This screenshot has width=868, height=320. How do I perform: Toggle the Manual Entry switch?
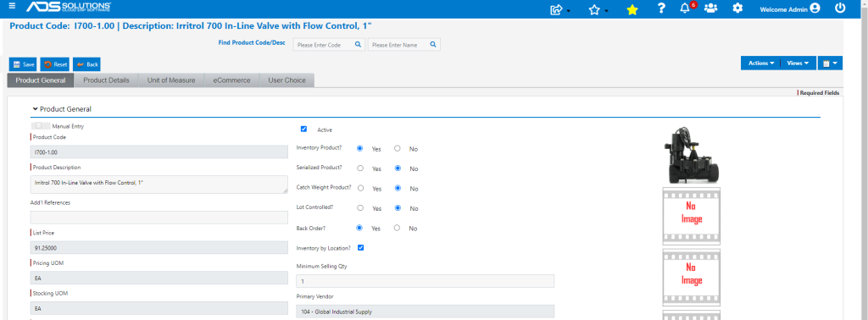[x=41, y=125]
